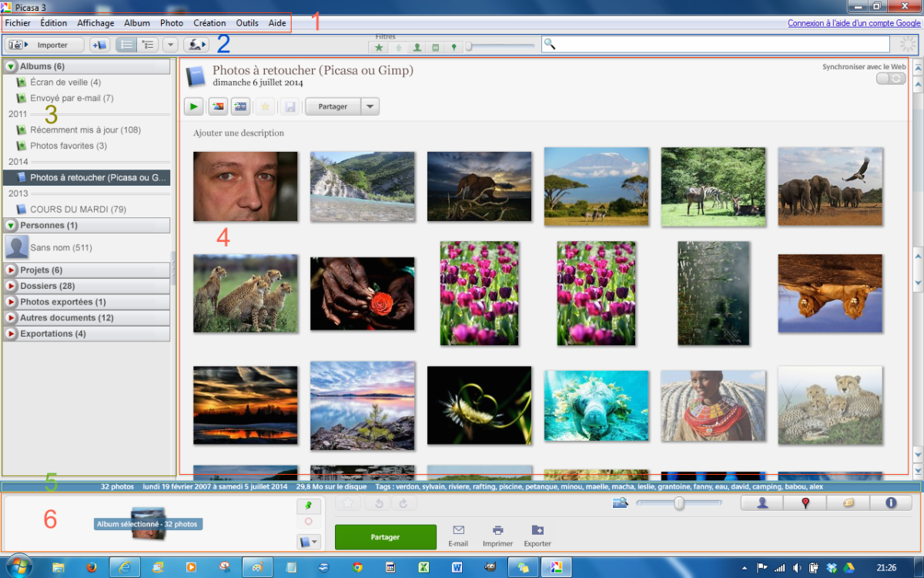Open the Aide menu
The width and height of the screenshot is (924, 578).
point(277,23)
